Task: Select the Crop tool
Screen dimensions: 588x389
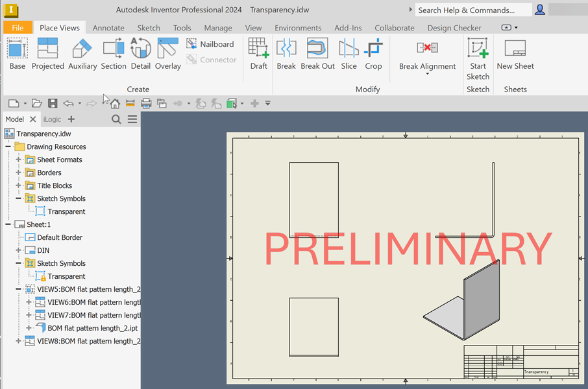Action: click(373, 55)
